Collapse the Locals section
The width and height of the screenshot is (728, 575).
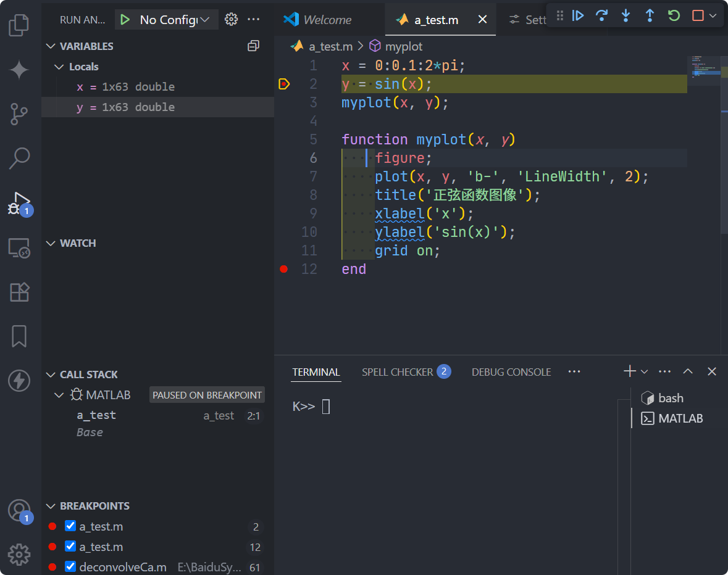[59, 66]
